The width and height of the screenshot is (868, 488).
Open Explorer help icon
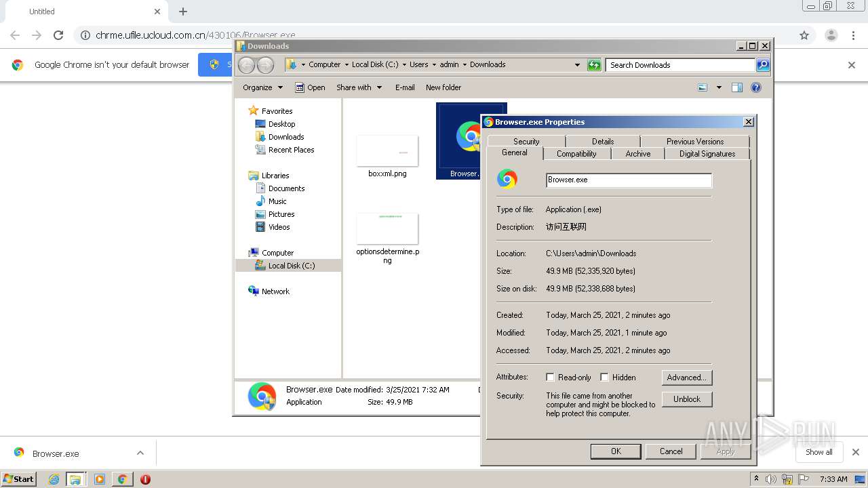tap(756, 87)
